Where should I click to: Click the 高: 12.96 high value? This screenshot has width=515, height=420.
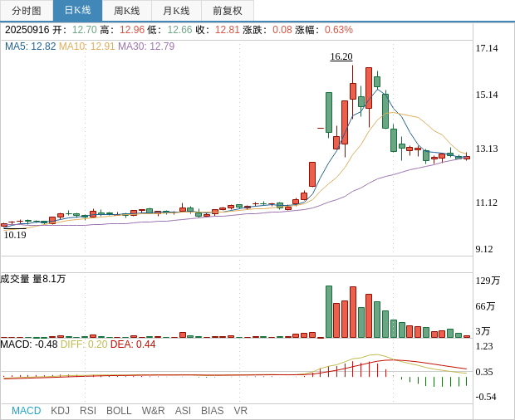tap(122, 30)
